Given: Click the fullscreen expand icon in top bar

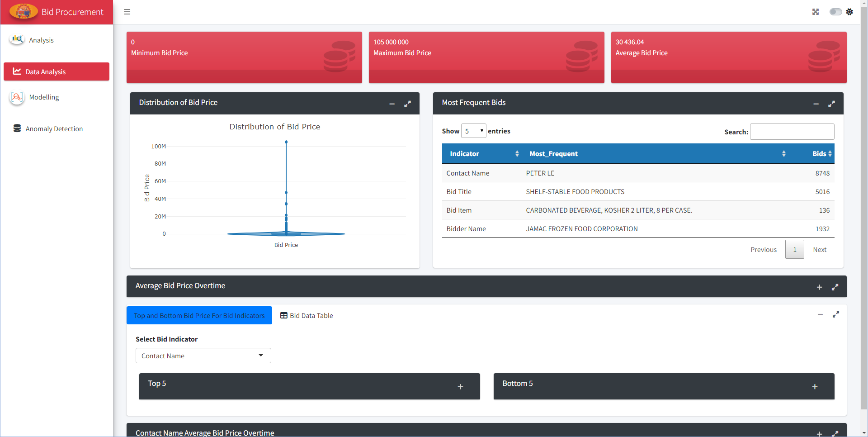Looking at the screenshot, I should point(815,12).
